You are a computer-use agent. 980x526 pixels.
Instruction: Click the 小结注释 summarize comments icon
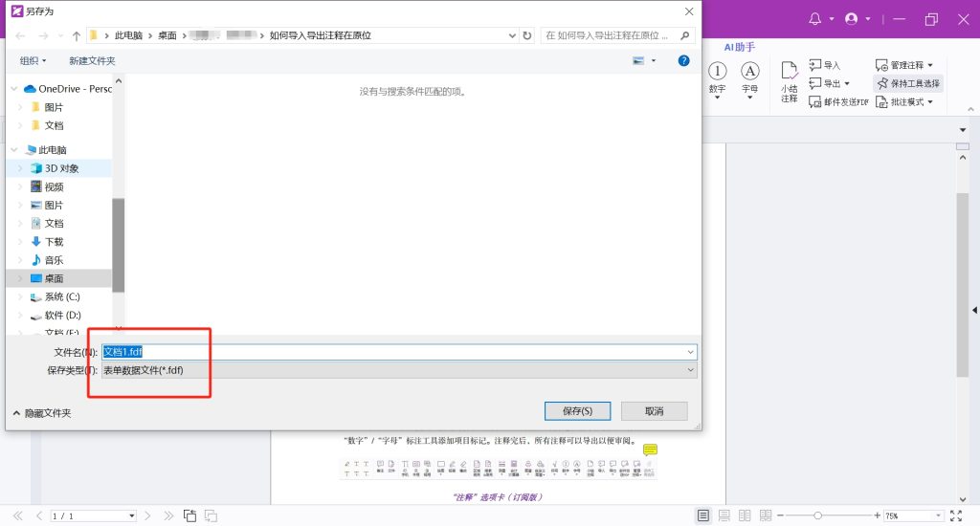790,81
